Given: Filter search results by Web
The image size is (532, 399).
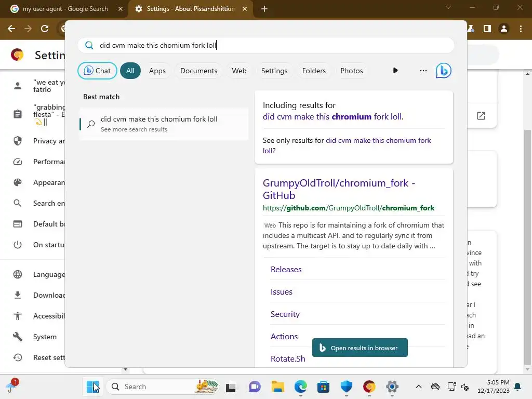Looking at the screenshot, I should tap(239, 71).
